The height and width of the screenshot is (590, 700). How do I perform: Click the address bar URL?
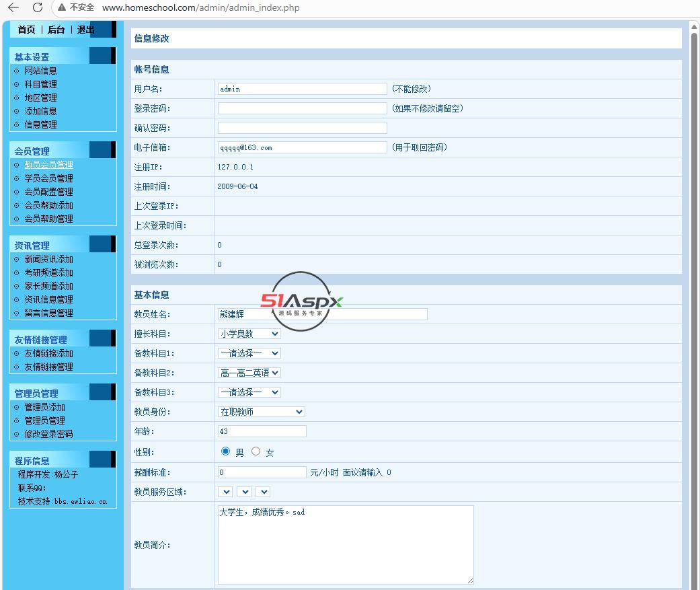pyautogui.click(x=201, y=7)
